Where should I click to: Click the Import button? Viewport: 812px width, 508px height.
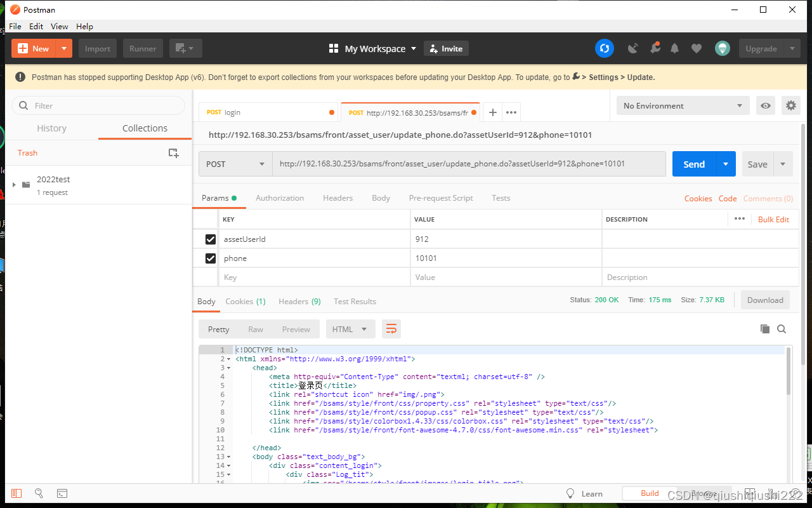[98, 48]
